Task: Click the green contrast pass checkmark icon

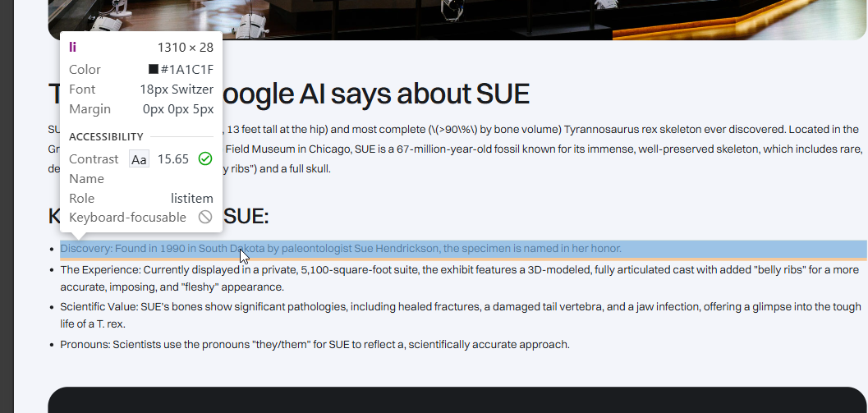Action: [x=204, y=159]
